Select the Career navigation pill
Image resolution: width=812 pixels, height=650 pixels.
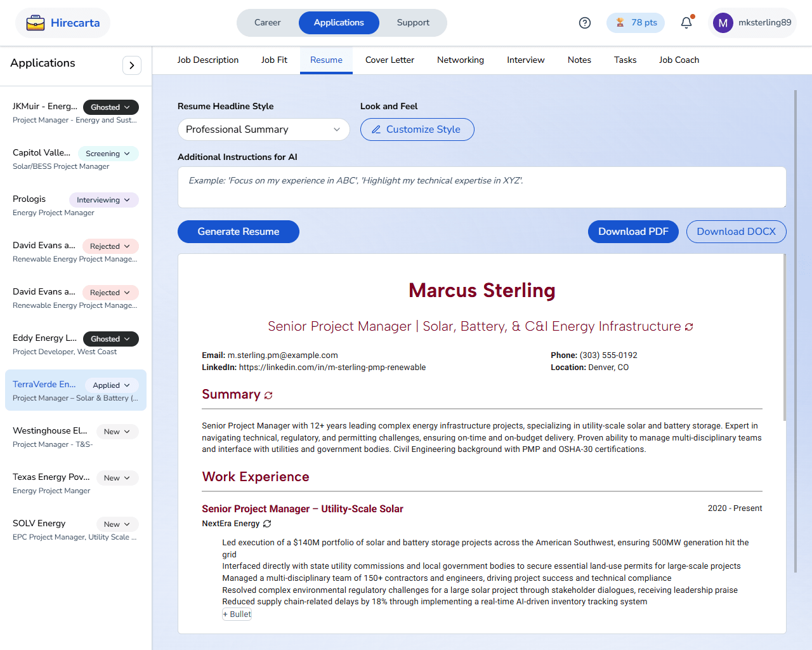tap(267, 23)
